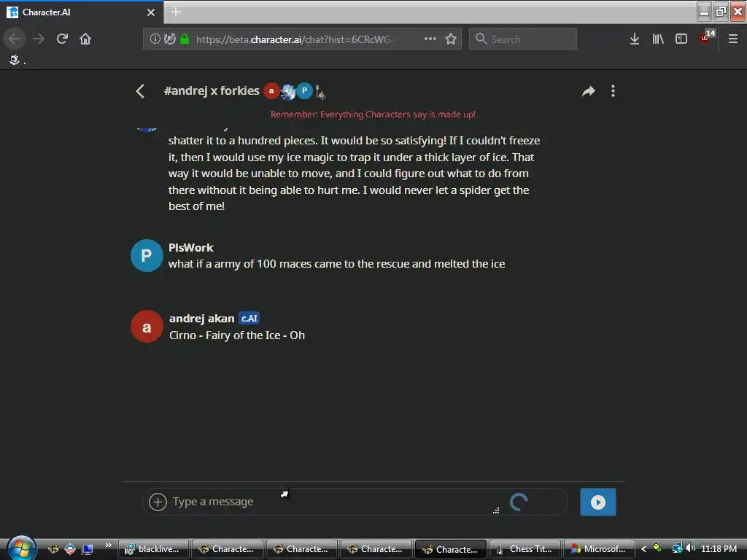Open andrej akan's avatar in the chat
Viewport: 747px width, 560px height.
[147, 327]
